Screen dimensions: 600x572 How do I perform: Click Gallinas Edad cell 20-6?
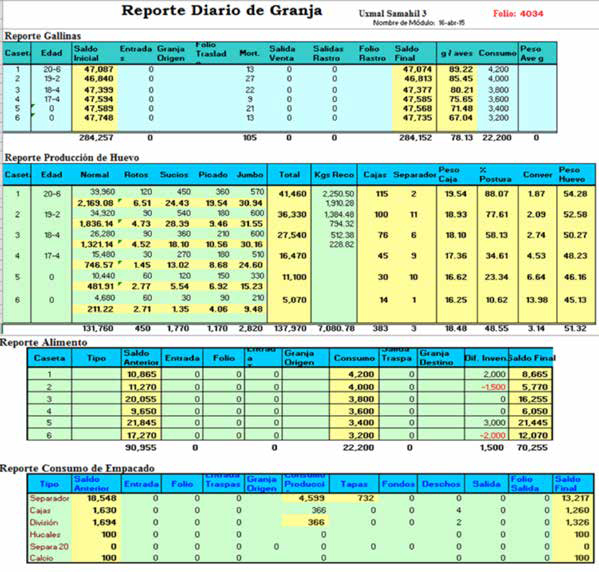52,69
